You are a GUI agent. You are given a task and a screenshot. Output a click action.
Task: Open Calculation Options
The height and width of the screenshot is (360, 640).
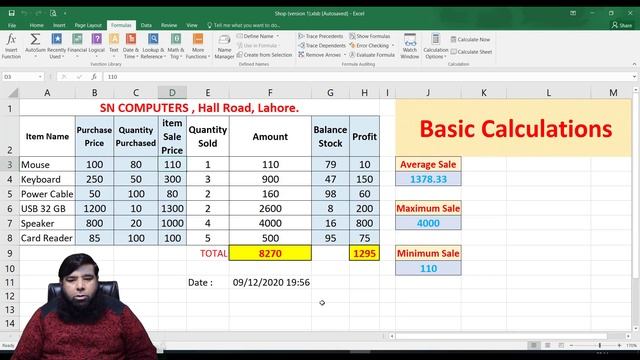436,46
